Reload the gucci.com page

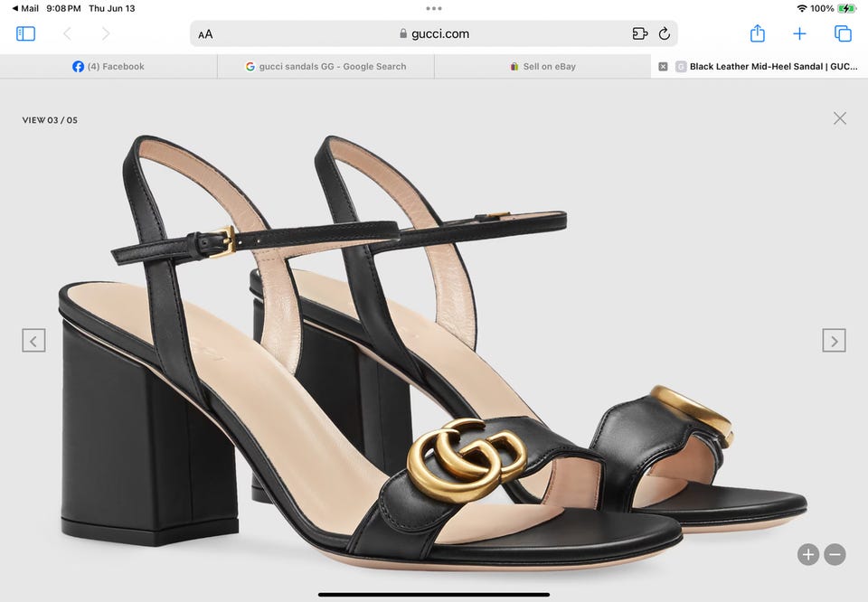click(665, 33)
